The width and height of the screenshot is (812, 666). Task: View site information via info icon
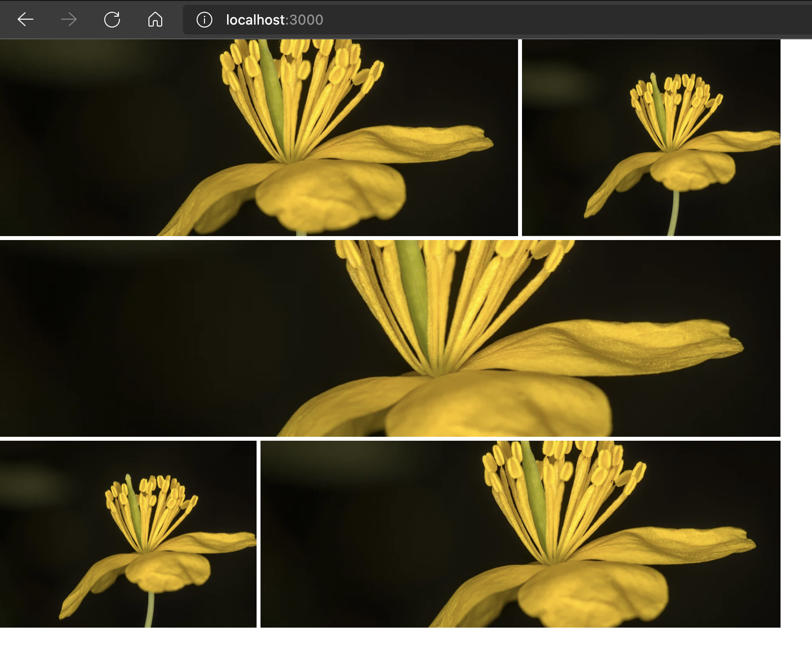204,20
